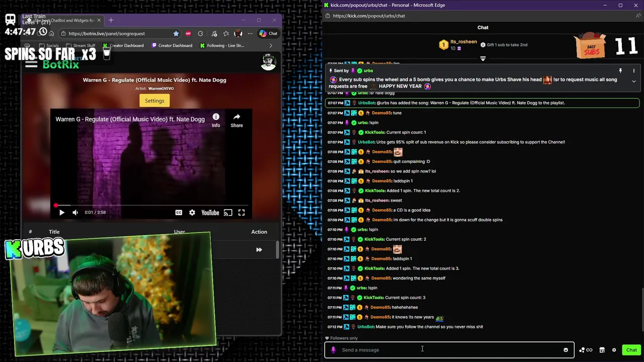
Task: Click the chat window scrollbar
Action: [x=642, y=309]
